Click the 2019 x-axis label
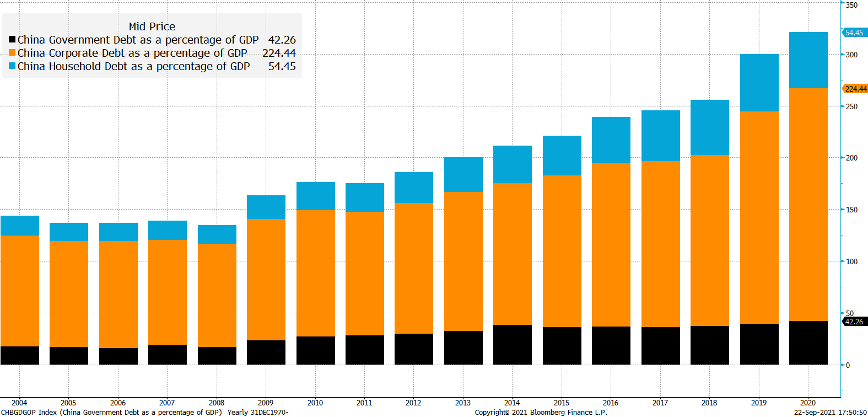Screen dimensions: 868x417 pyautogui.click(x=759, y=403)
